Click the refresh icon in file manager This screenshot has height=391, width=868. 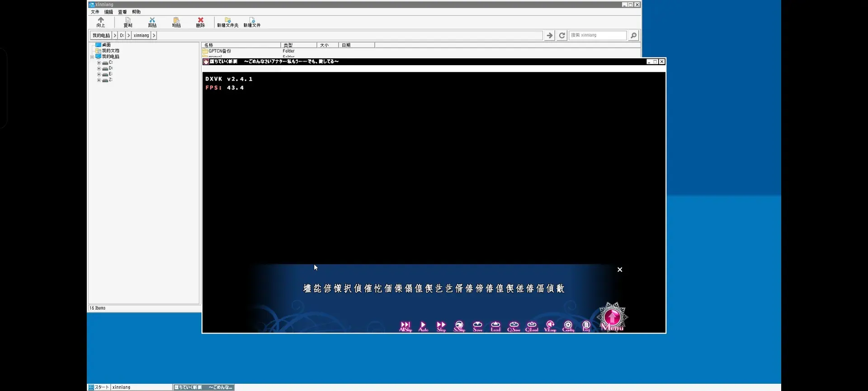[x=562, y=35]
